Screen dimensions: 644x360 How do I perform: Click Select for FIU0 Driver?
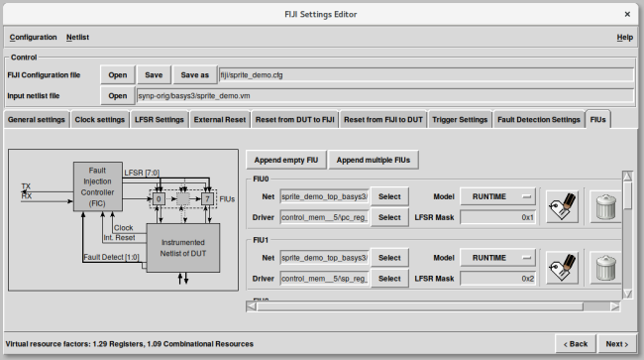pyautogui.click(x=389, y=217)
